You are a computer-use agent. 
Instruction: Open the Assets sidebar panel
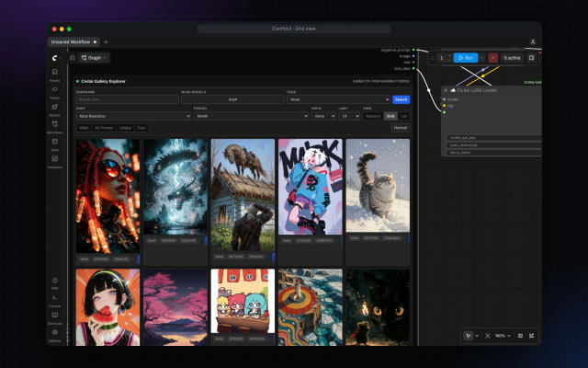[x=55, y=74]
